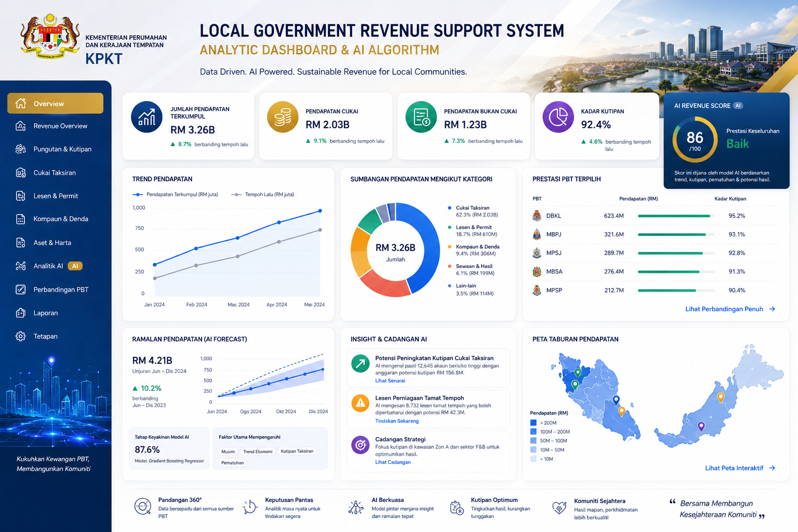This screenshot has height=532, width=798.
Task: Click the Lain-lain legend entry
Action: 471,289
